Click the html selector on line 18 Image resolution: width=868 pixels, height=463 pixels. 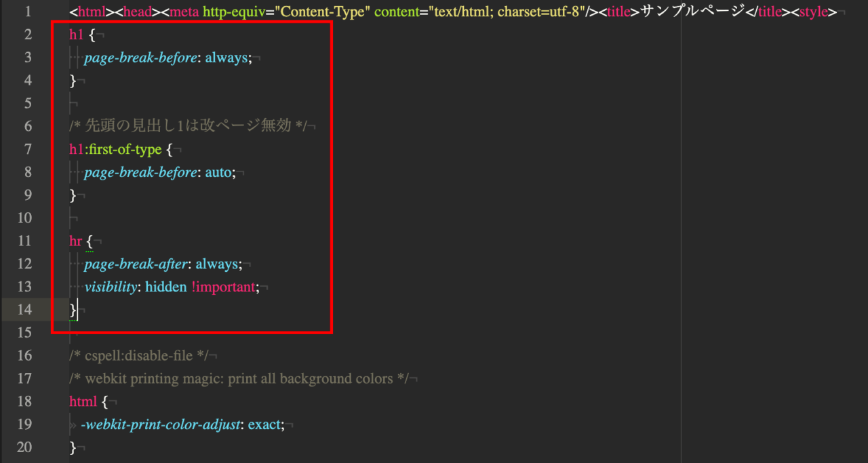[x=83, y=401]
